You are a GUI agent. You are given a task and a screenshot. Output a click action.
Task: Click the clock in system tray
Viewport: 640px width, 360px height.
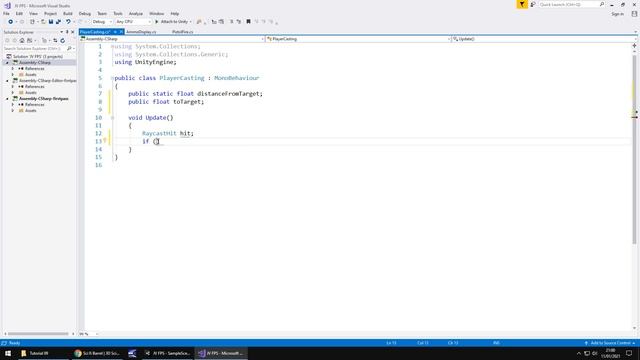[611, 353]
